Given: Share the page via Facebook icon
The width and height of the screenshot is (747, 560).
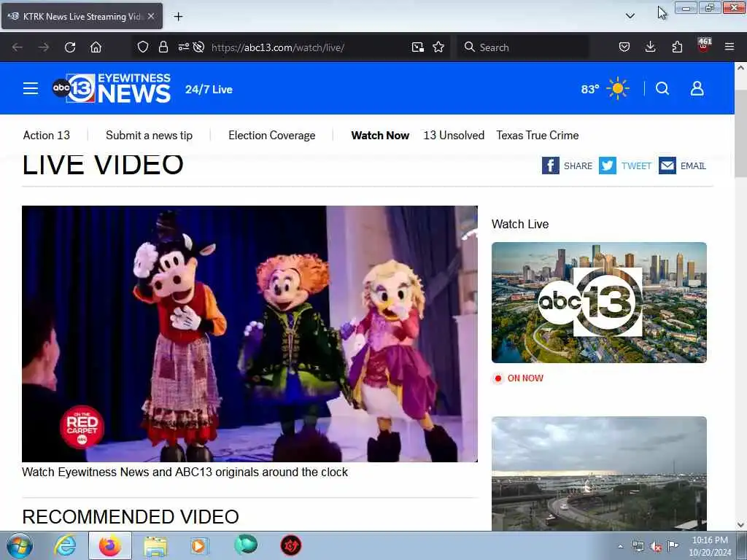Looking at the screenshot, I should 550,166.
